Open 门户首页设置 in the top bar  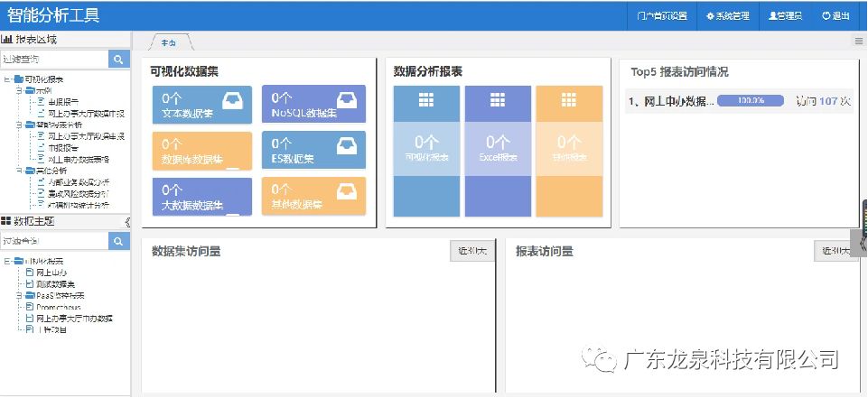click(x=661, y=15)
